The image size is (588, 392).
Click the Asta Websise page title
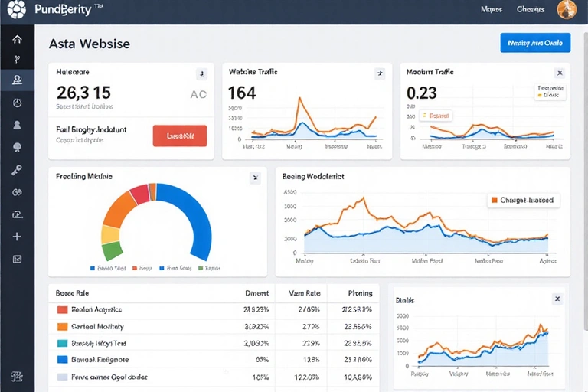90,44
